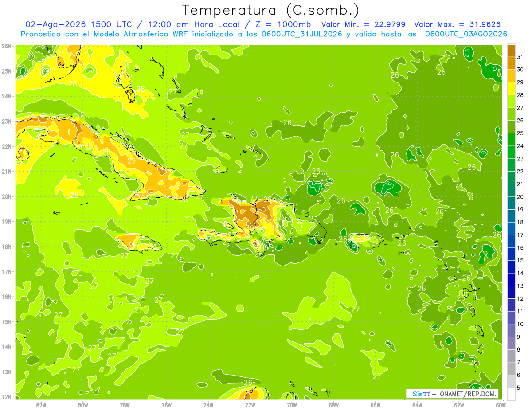The image size is (532, 411).
Task: Click the '76W' longitude label
Action: pos(166,405)
